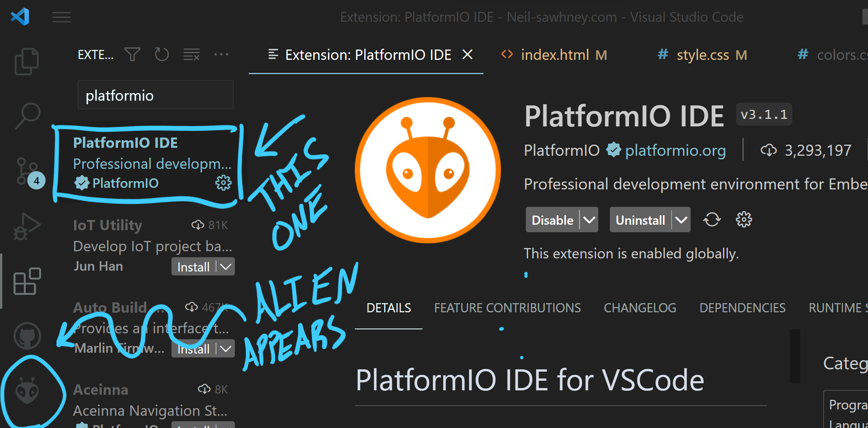Viewport: 868px width, 428px height.
Task: Open the Run and Debug view
Action: (x=27, y=226)
